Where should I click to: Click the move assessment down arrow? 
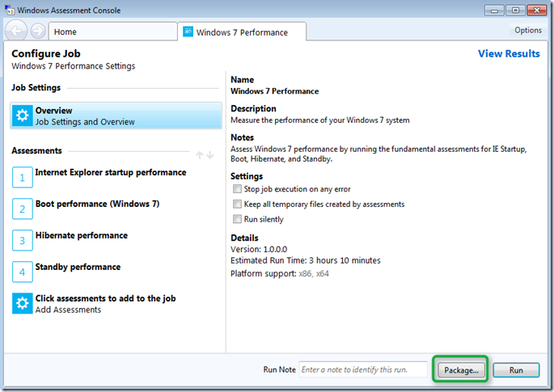click(x=210, y=154)
